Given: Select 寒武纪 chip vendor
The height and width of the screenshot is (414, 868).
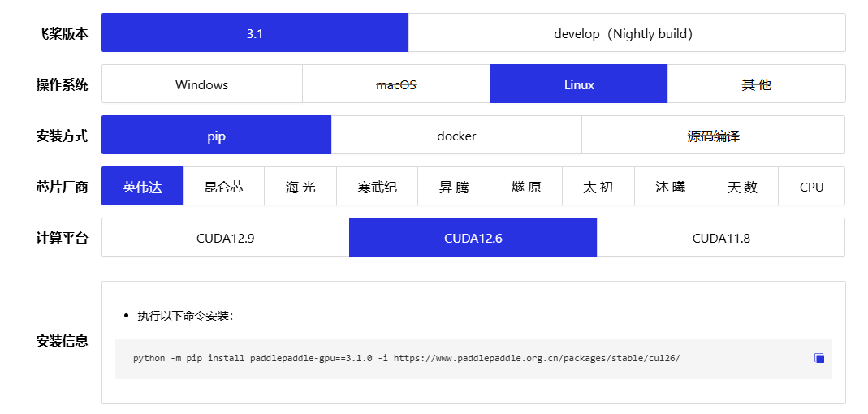Looking at the screenshot, I should (x=377, y=187).
